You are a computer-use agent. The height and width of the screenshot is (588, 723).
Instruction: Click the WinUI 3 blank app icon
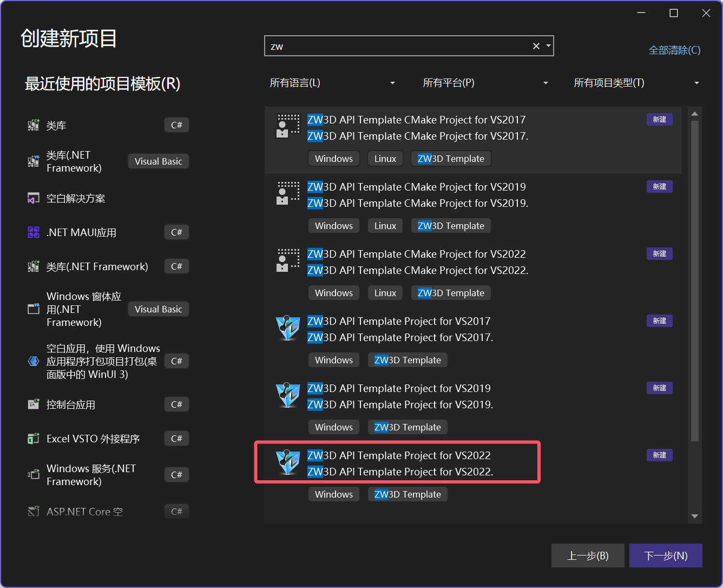tap(34, 361)
